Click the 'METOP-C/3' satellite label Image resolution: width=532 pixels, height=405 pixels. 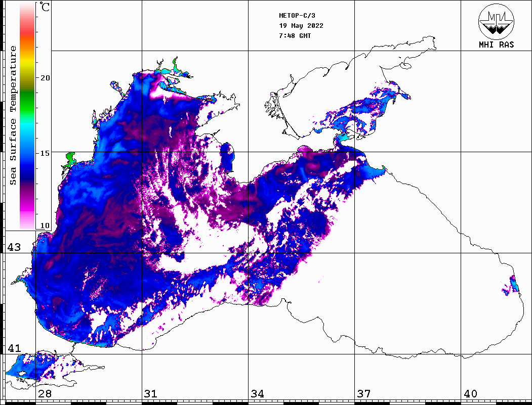[297, 16]
